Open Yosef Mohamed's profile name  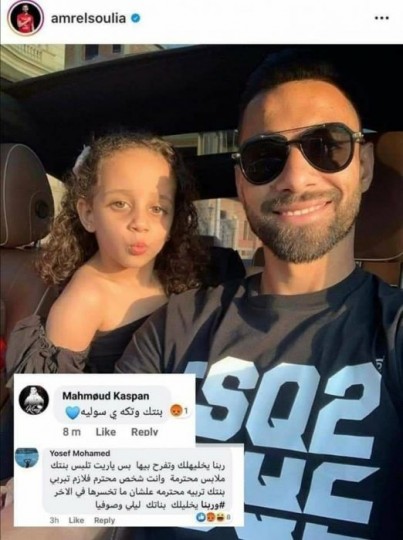pyautogui.click(x=80, y=453)
